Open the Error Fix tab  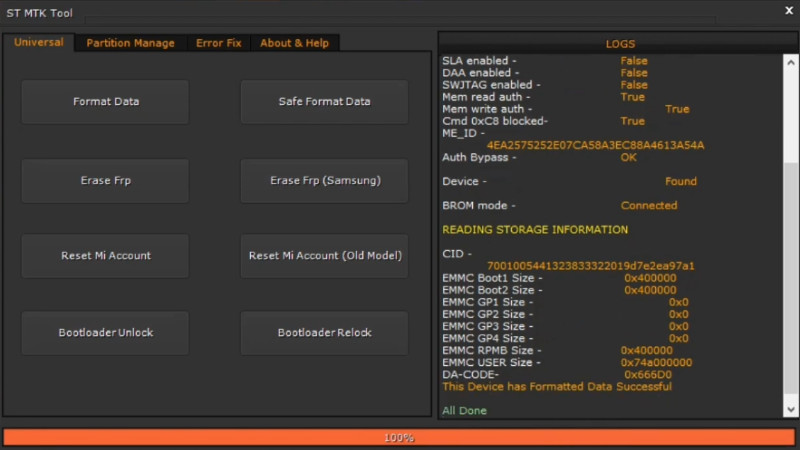(218, 43)
